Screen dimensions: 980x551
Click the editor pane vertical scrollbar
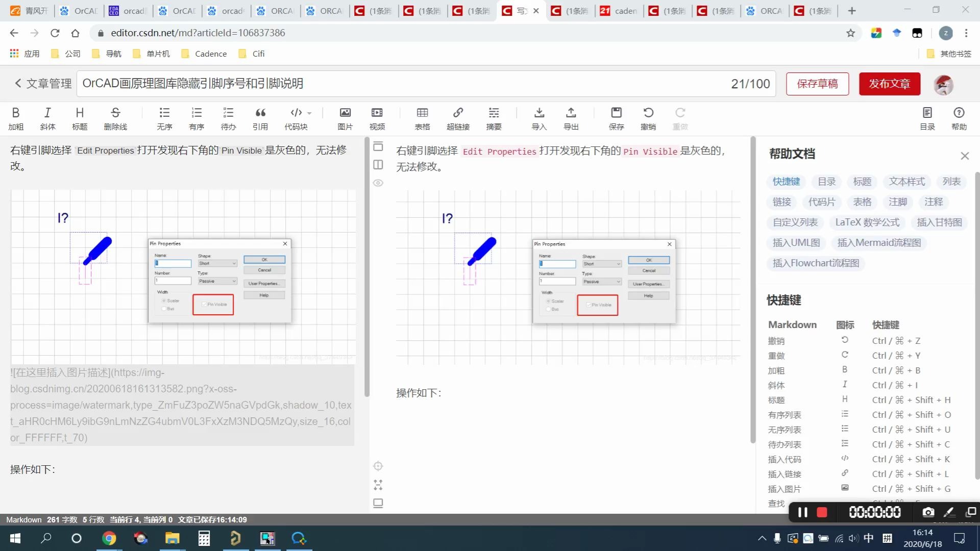click(366, 265)
